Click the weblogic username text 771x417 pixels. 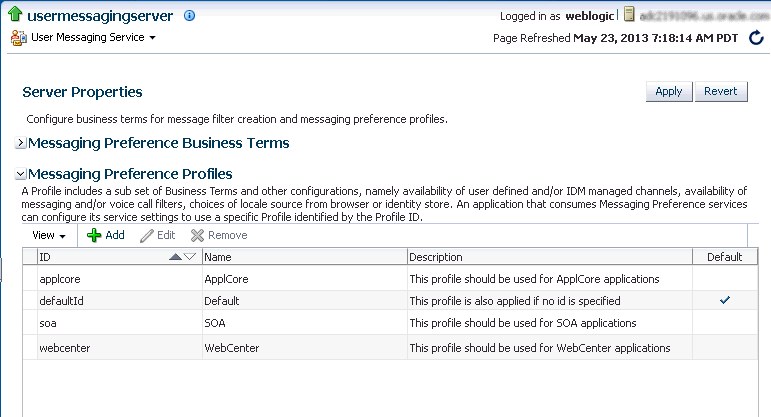coord(590,16)
